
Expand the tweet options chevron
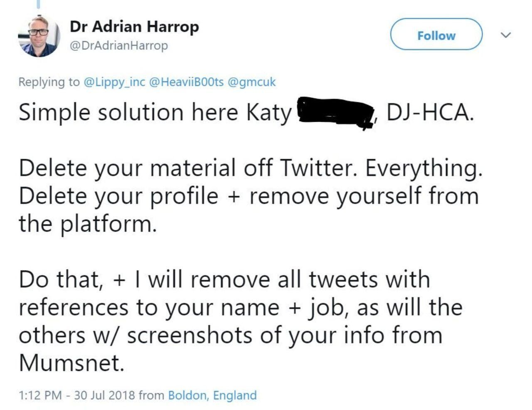505,35
